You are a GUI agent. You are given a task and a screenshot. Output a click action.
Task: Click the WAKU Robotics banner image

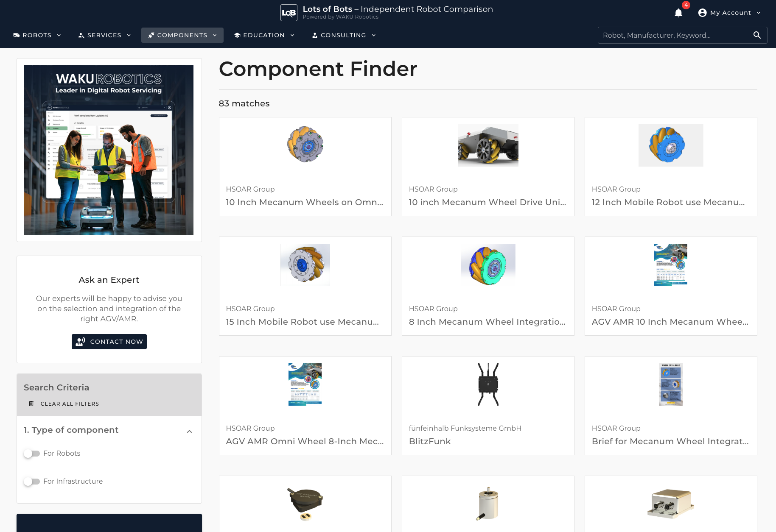[109, 150]
